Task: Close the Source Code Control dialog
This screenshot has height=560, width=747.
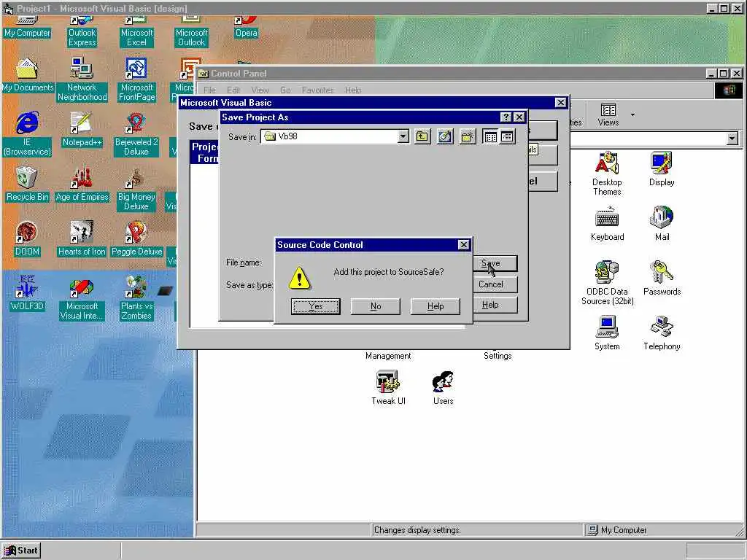Action: coord(463,245)
